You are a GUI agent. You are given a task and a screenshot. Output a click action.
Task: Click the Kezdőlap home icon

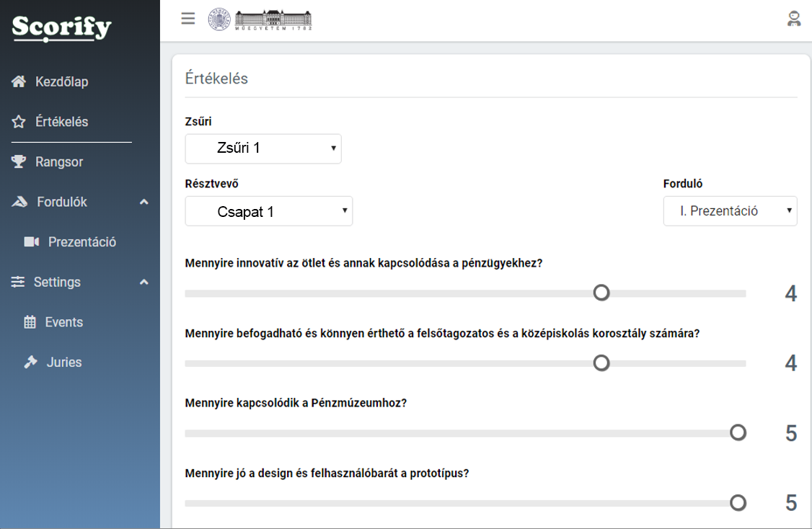pyautogui.click(x=19, y=82)
